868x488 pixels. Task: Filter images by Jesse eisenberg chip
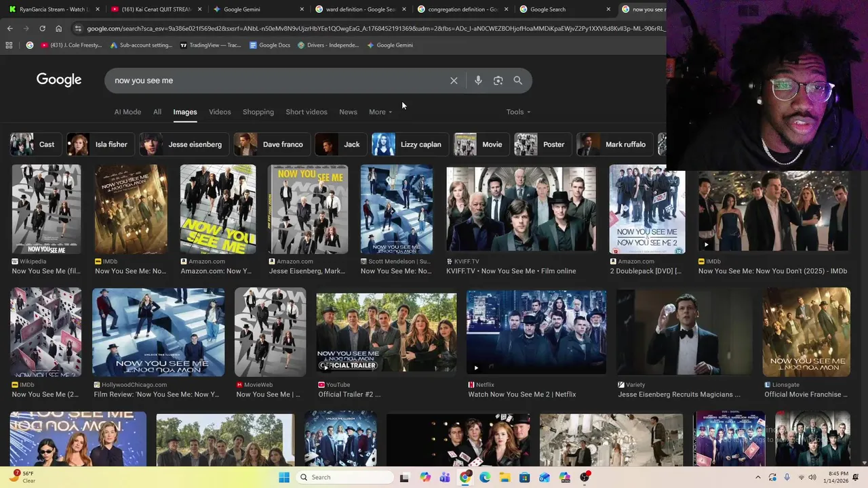pyautogui.click(x=184, y=144)
